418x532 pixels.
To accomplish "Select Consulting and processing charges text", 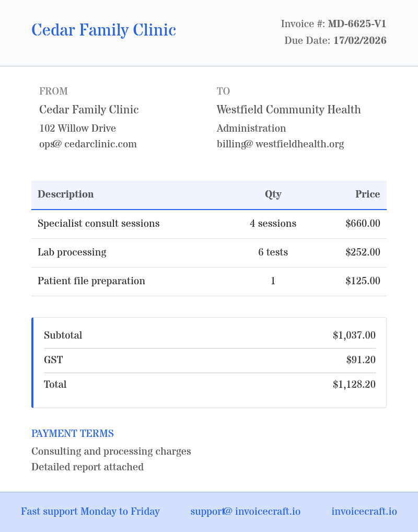I will (111, 452).
